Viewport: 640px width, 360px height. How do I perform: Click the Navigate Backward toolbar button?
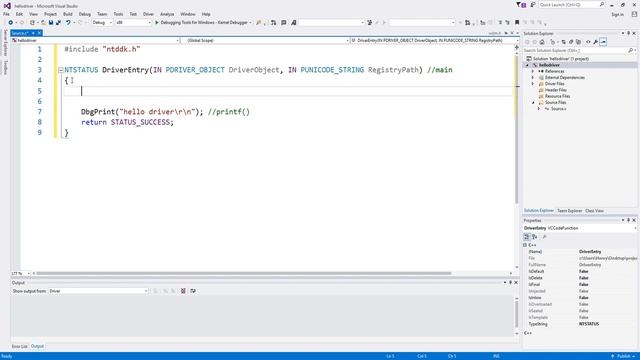tap(11, 22)
